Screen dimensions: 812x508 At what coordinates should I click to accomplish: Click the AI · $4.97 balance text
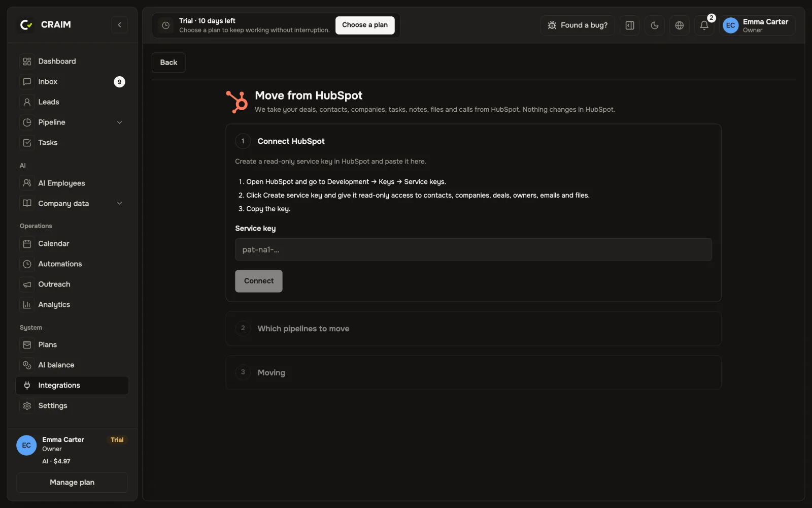tap(56, 461)
